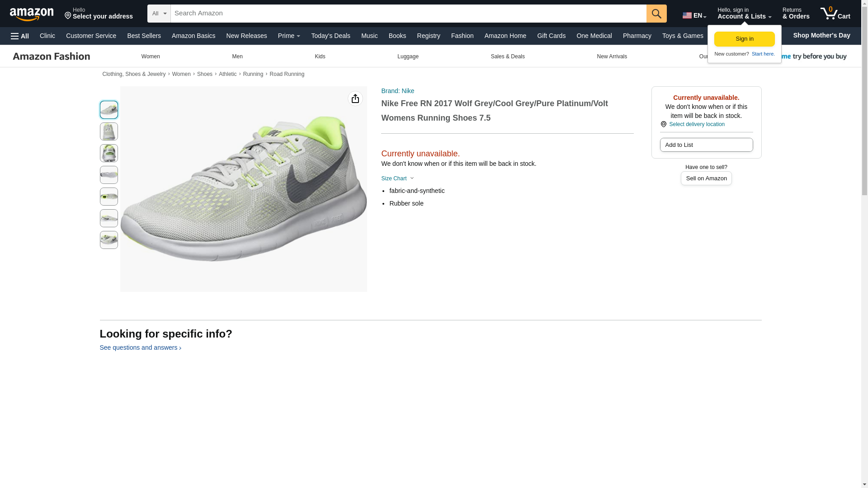Open the Prime dropdown menu

[289, 36]
